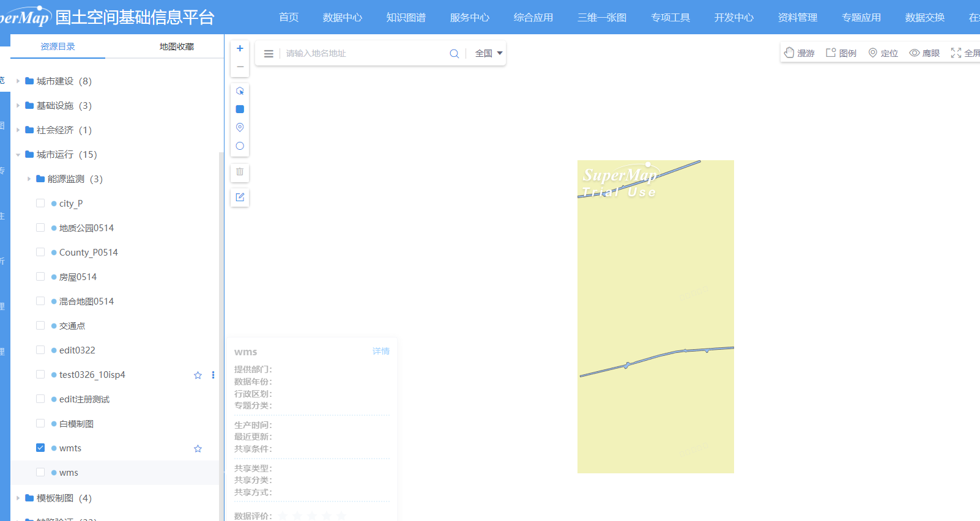Open the edit tool with the pencil icon
The image size is (980, 521).
[240, 197]
